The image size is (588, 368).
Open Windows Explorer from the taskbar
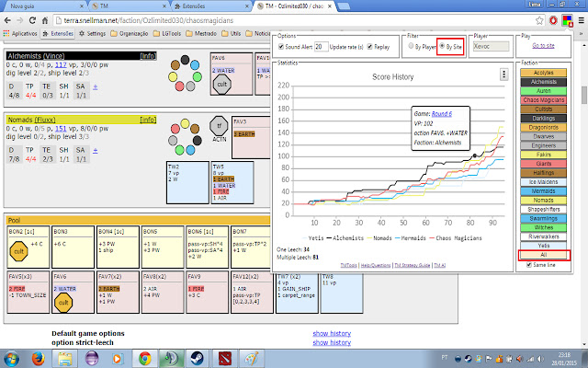tap(64, 359)
